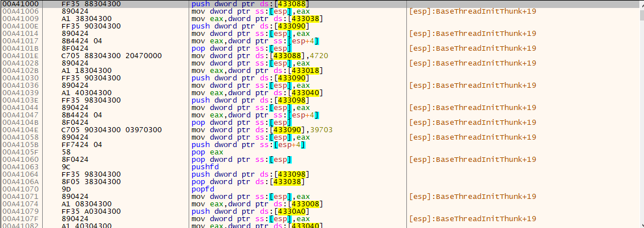Screen dimensions: 644x228
Task: Click the comment on row 00A41060
Action: 472,159
